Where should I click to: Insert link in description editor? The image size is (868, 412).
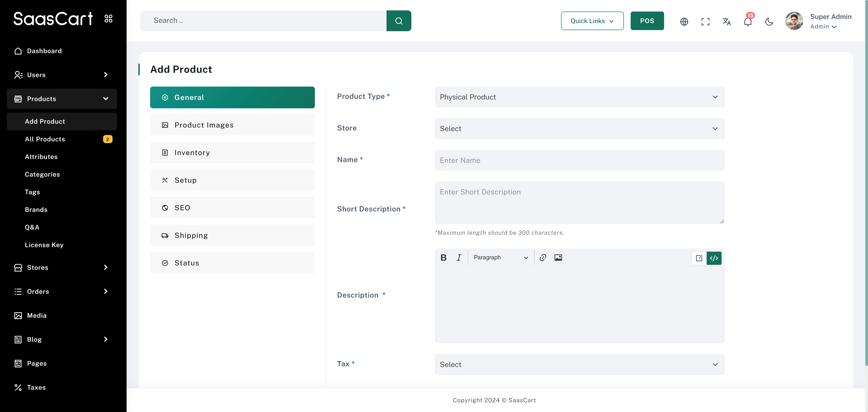tap(542, 258)
